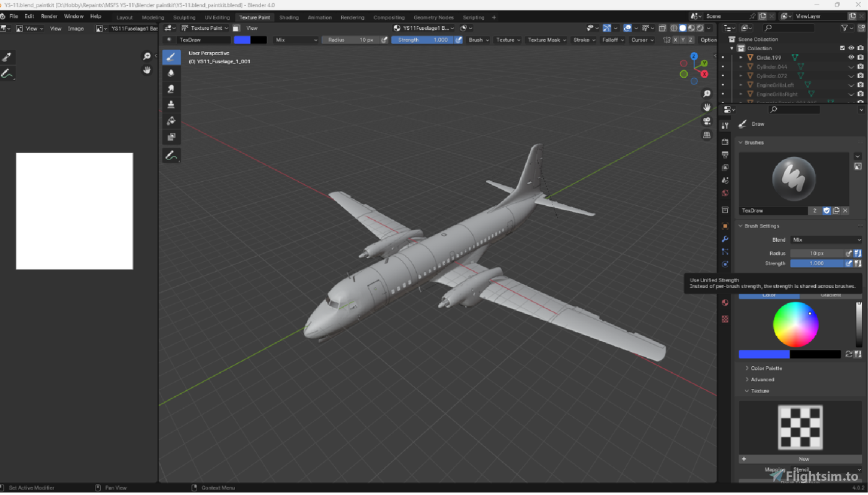The image size is (868, 495).
Task: Select the Fill brush tool
Action: click(x=171, y=121)
